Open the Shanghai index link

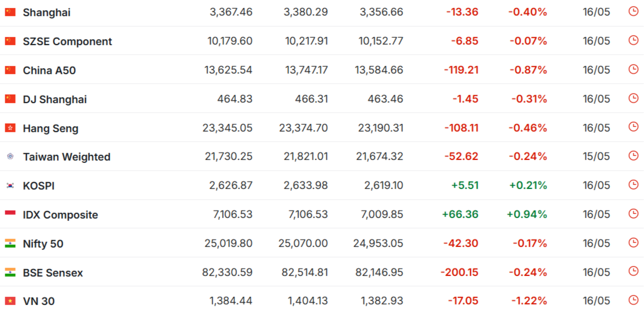(x=46, y=13)
